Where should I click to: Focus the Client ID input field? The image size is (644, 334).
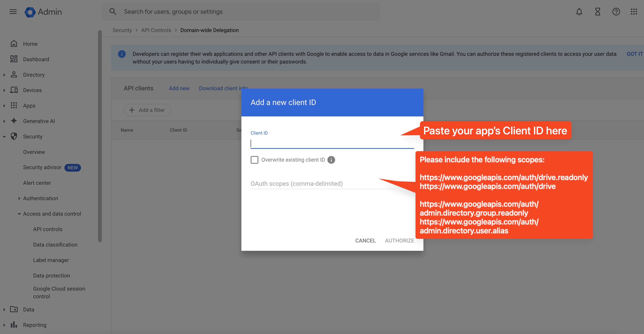pyautogui.click(x=332, y=143)
